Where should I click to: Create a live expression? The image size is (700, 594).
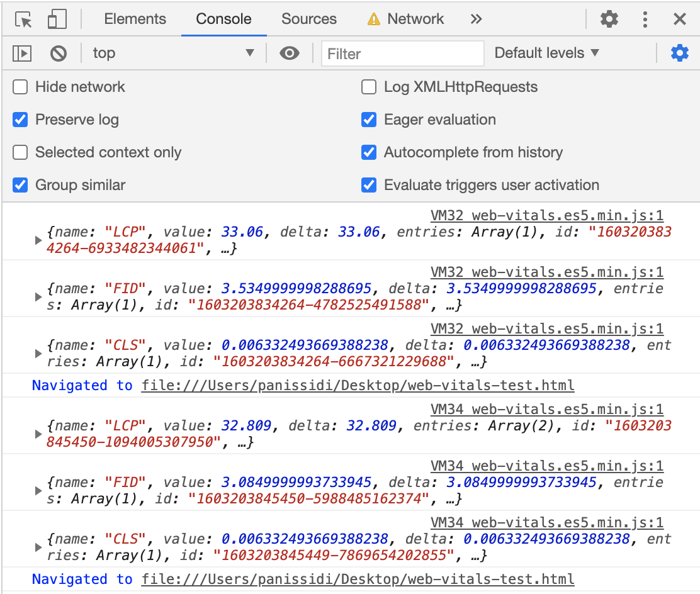[290, 53]
